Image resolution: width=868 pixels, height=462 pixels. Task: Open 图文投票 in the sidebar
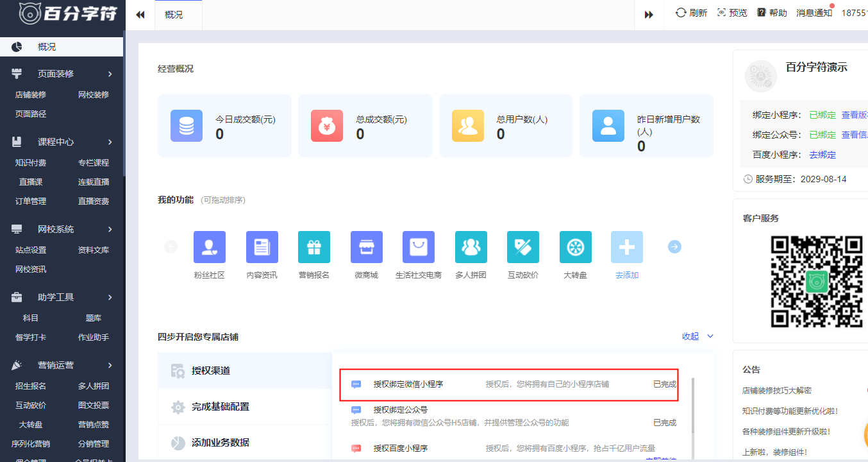coord(94,405)
